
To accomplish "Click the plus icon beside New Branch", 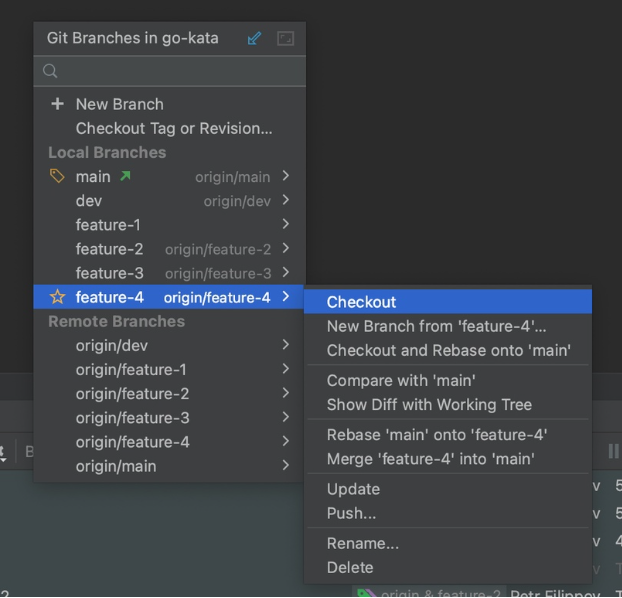I will [57, 104].
